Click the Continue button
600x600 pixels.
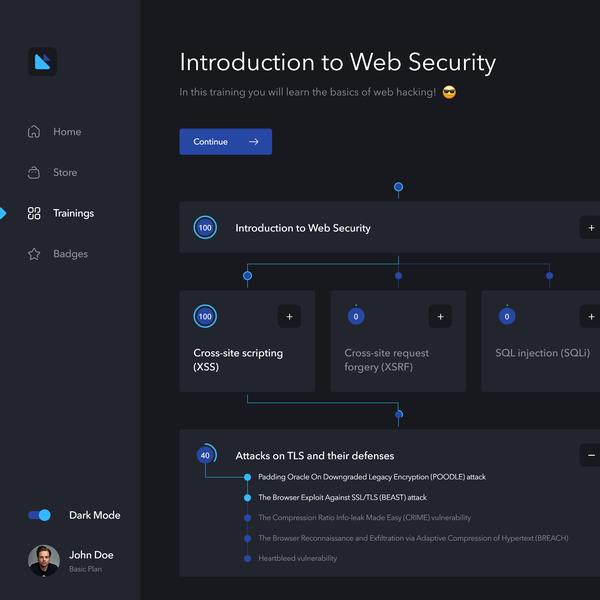[x=226, y=142]
